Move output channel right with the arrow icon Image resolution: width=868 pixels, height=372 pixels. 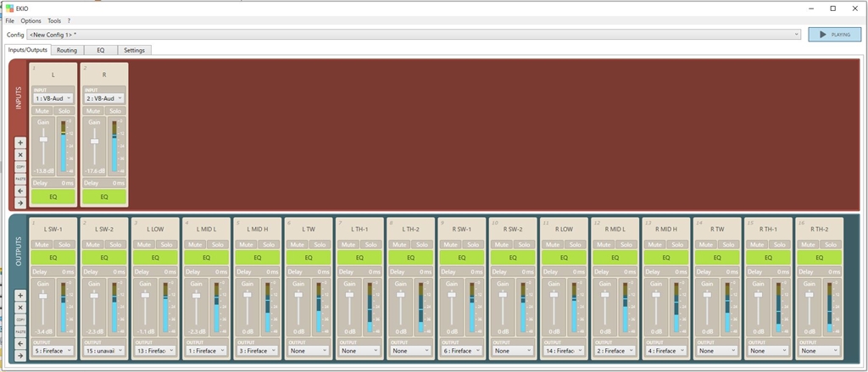20,356
